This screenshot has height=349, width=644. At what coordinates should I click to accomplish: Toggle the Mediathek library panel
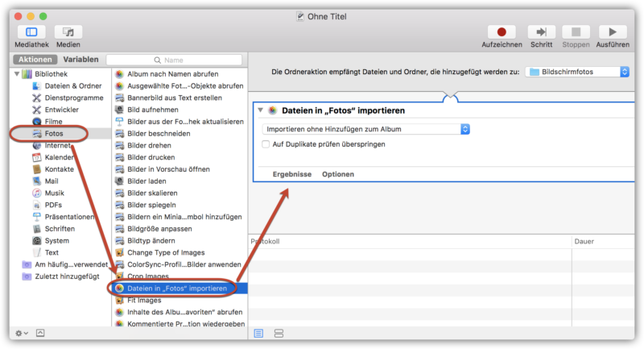click(31, 32)
